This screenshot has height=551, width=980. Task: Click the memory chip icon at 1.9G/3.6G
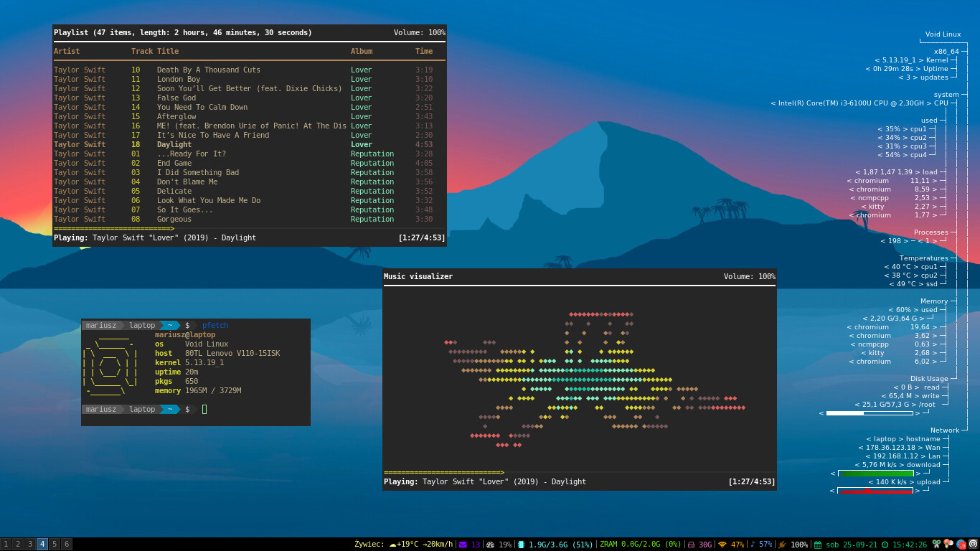click(x=521, y=545)
